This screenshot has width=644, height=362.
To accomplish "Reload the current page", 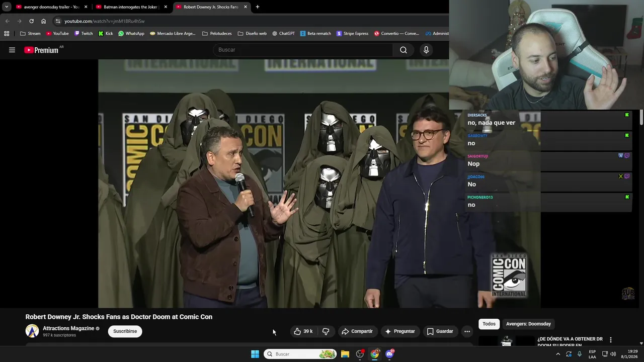I will pos(31,21).
